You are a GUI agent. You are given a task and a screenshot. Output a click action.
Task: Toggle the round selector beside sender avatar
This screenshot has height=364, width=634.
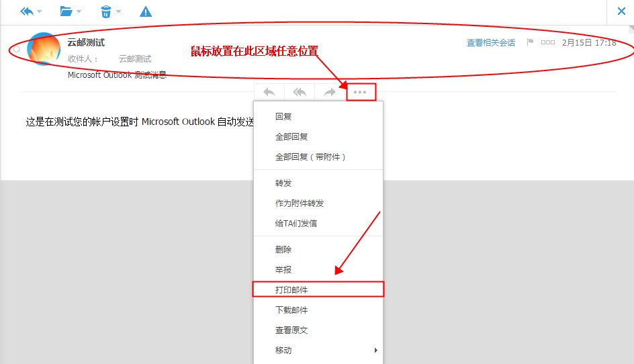17,49
